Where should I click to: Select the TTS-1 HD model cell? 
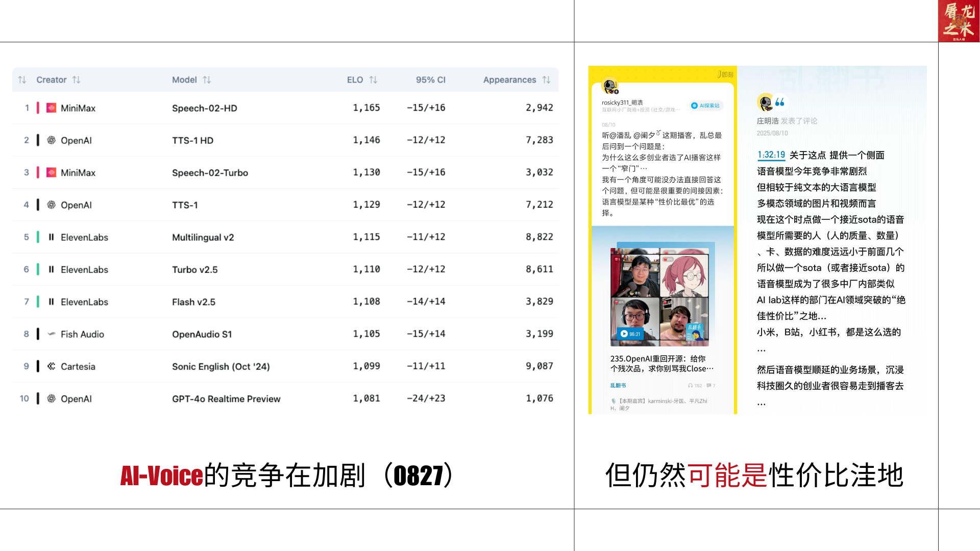click(x=192, y=140)
